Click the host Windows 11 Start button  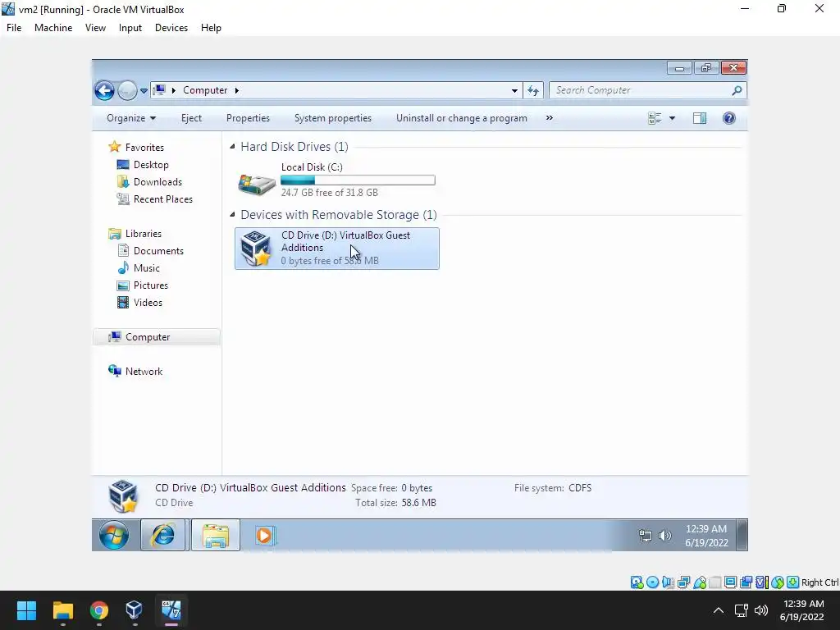click(26, 610)
